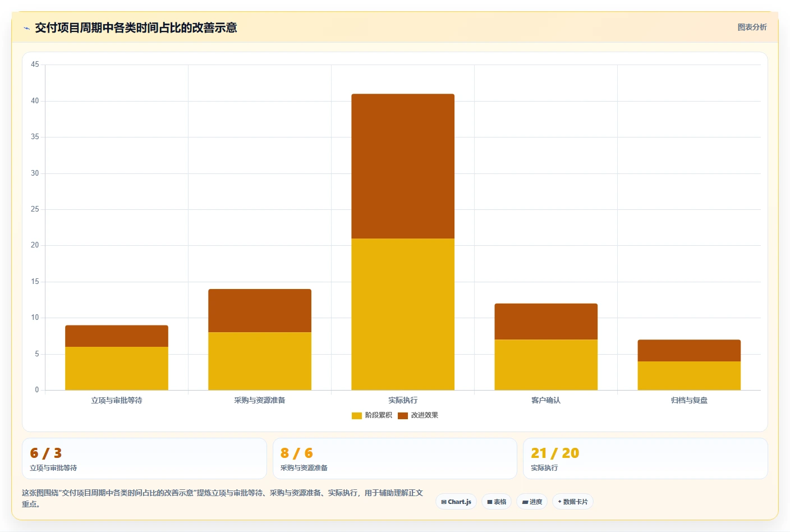Click the brown segment of the 归档与复盘 bar
The height and width of the screenshot is (532, 790).
coord(689,351)
